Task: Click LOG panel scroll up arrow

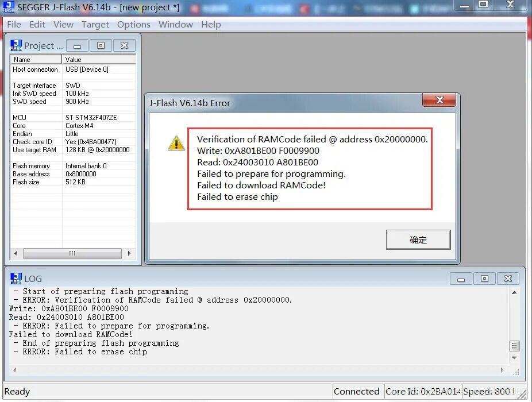Action: 514,292
